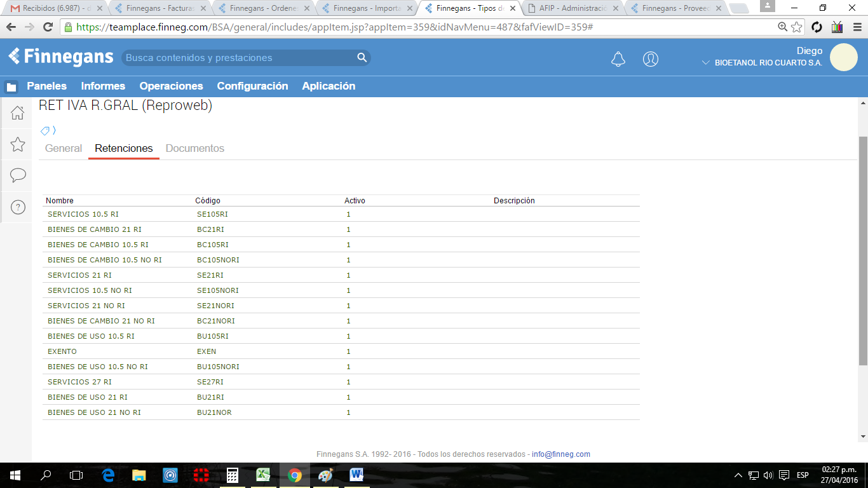Open Word from the taskbar
868x488 pixels.
tap(356, 475)
